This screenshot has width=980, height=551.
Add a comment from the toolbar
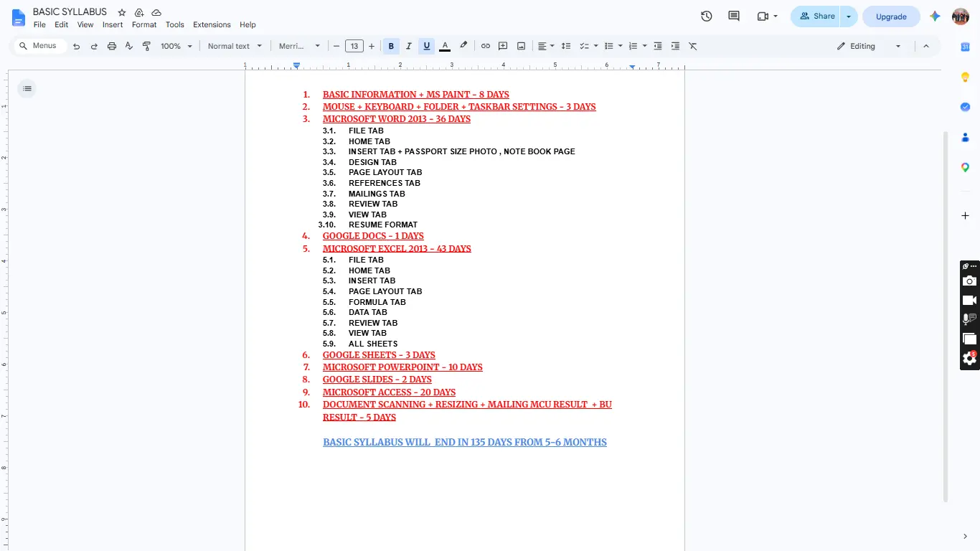click(503, 46)
